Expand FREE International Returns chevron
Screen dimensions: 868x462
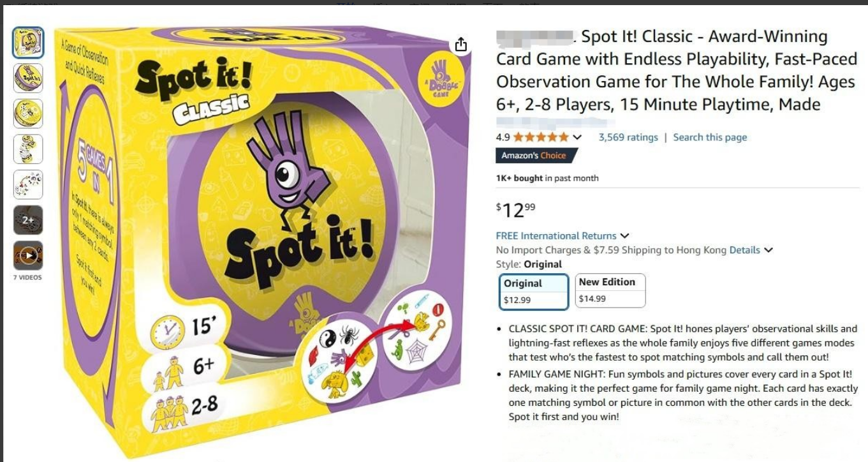click(x=624, y=236)
